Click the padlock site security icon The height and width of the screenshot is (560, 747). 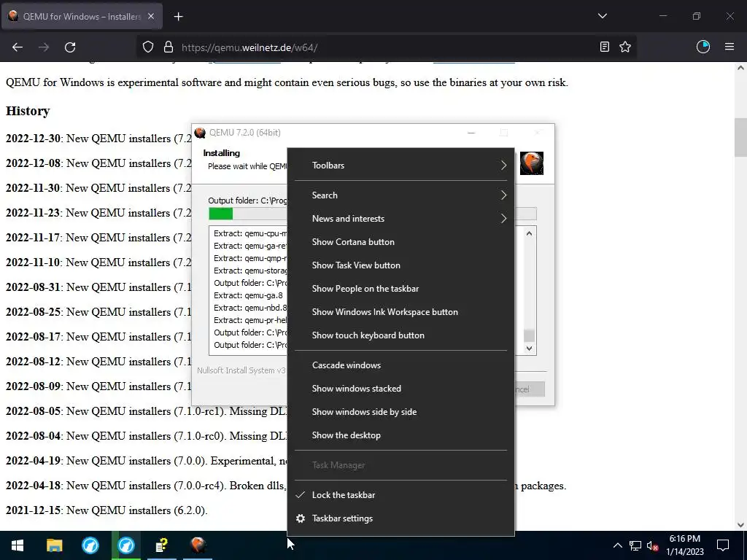[169, 47]
